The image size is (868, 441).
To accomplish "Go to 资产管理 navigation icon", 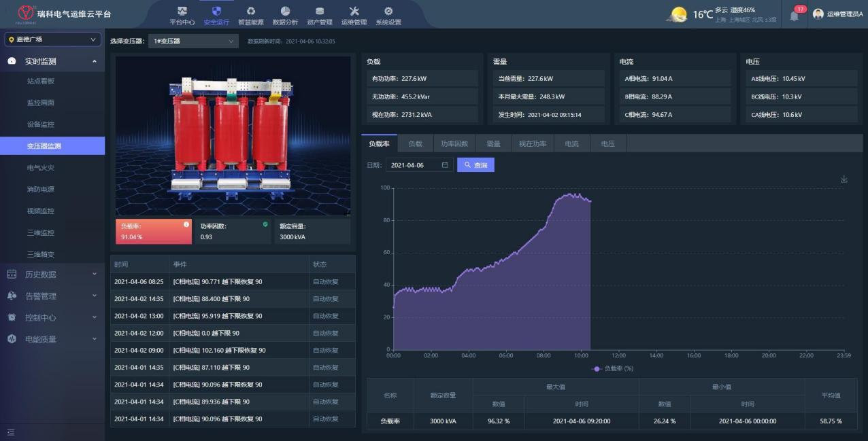I will (320, 12).
